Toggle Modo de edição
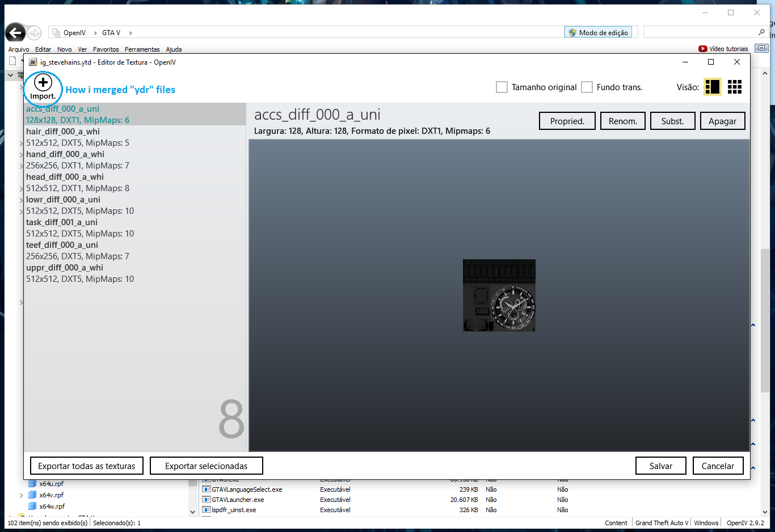This screenshot has height=532, width=775. pos(598,32)
